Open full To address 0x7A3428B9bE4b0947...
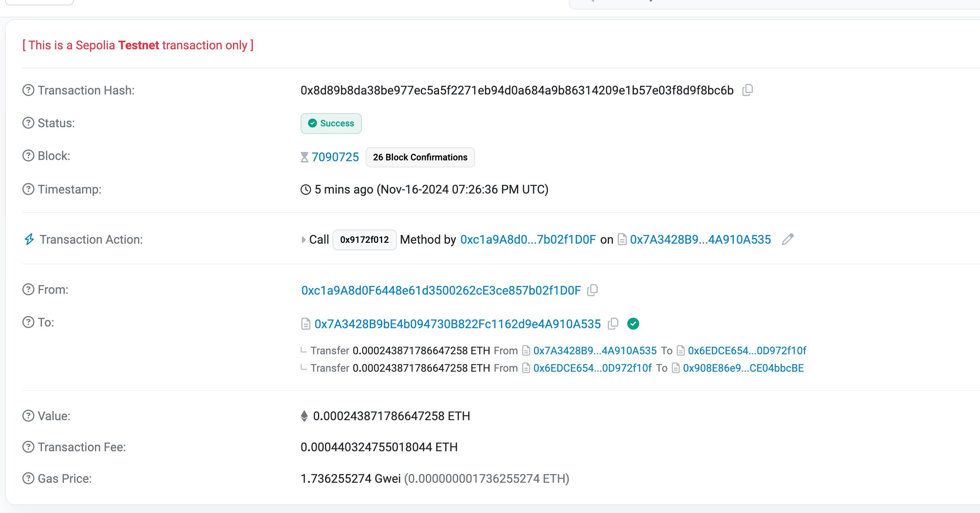 (458, 324)
